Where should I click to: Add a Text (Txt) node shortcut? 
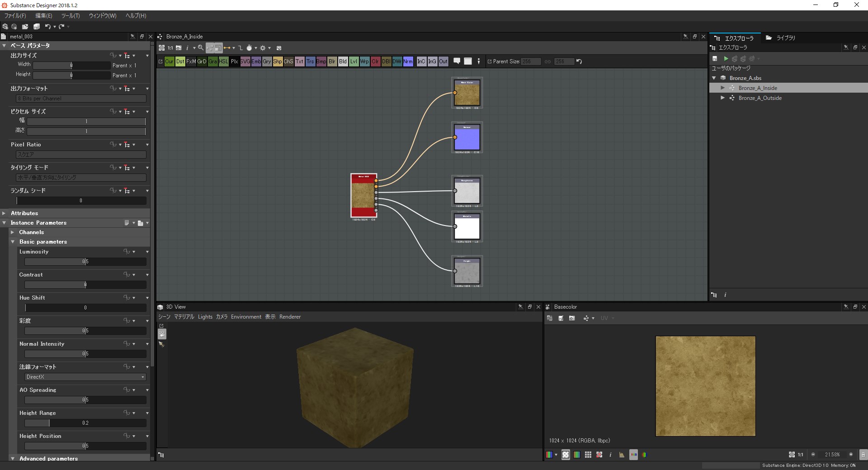(299, 61)
